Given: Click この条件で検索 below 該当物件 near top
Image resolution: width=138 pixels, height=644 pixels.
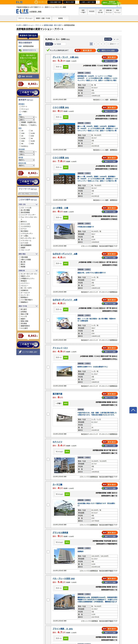Looking at the screenshot, I should 28,93.
